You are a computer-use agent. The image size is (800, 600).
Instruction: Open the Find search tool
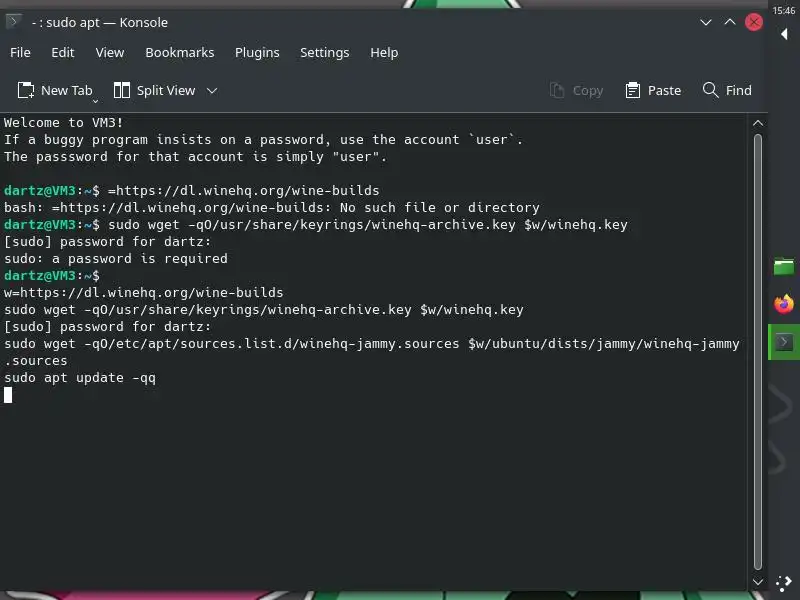pyautogui.click(x=727, y=90)
